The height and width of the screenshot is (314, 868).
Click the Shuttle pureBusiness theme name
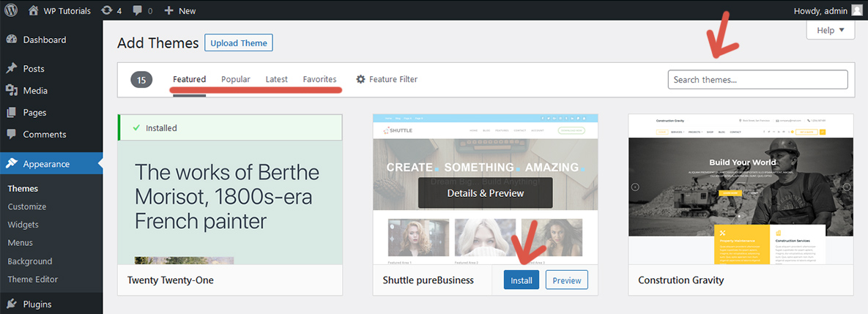(429, 280)
